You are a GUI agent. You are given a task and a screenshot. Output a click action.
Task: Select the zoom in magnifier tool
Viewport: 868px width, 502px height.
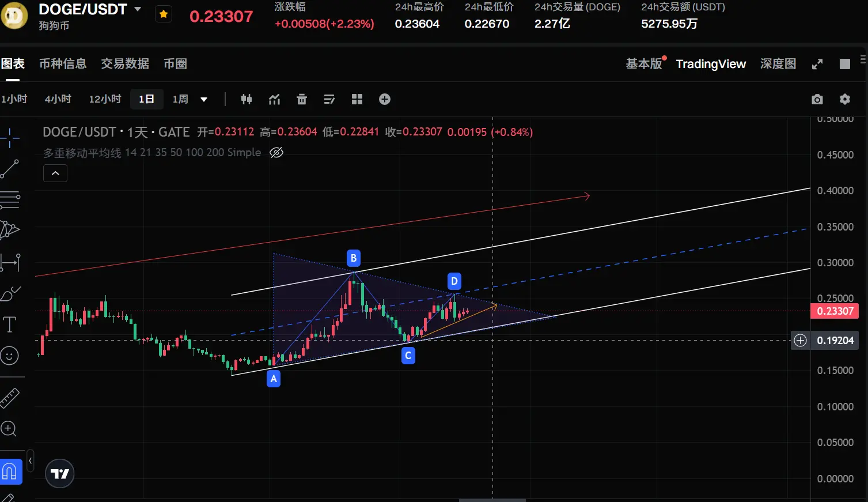(9, 428)
